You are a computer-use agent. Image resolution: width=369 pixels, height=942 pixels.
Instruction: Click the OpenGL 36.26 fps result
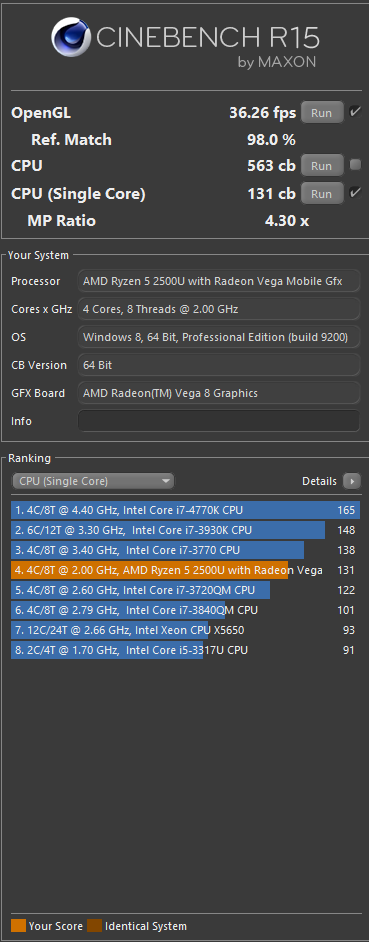[263, 113]
